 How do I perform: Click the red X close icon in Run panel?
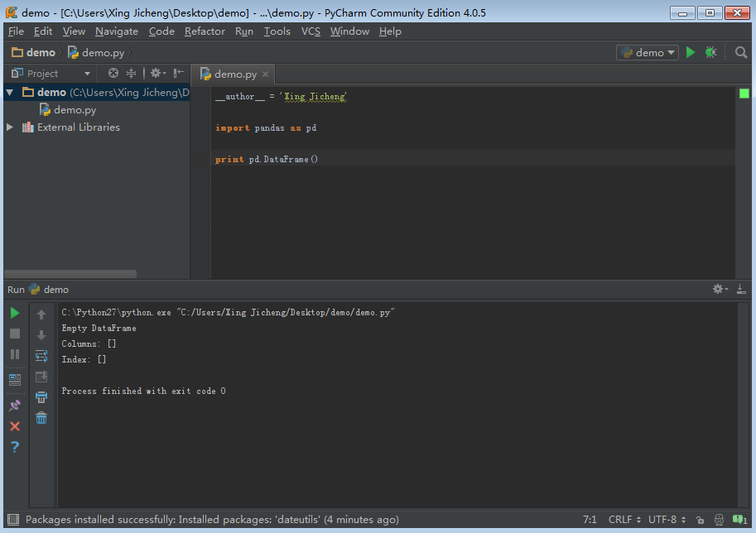point(15,426)
